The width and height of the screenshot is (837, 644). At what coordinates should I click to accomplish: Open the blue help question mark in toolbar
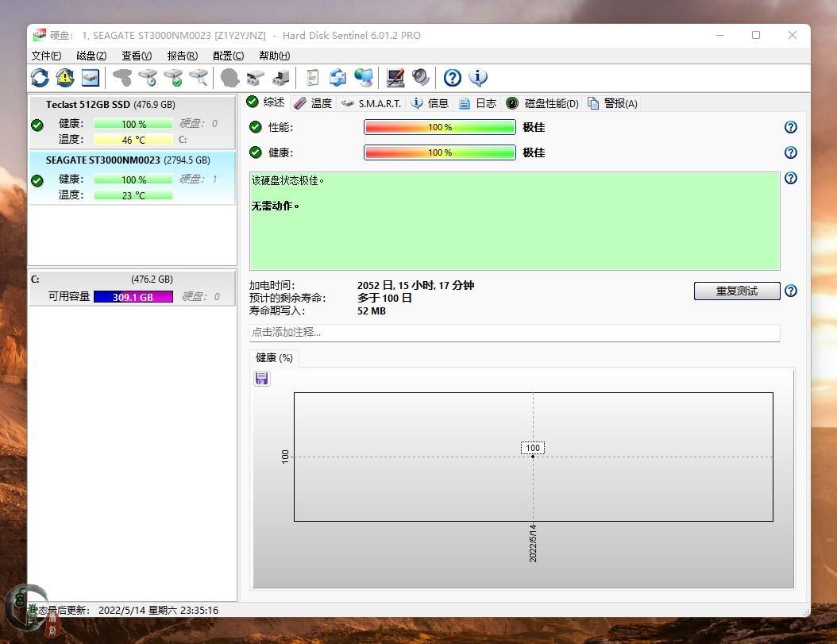[x=452, y=78]
